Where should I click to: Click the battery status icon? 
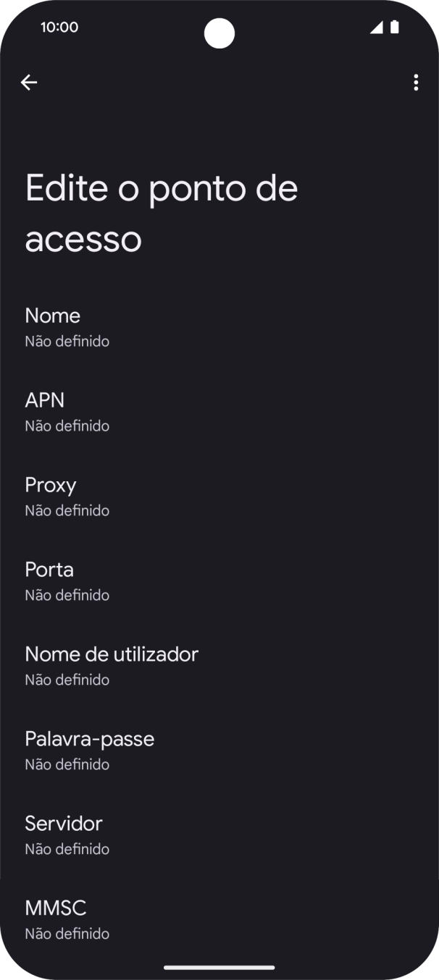[x=395, y=27]
